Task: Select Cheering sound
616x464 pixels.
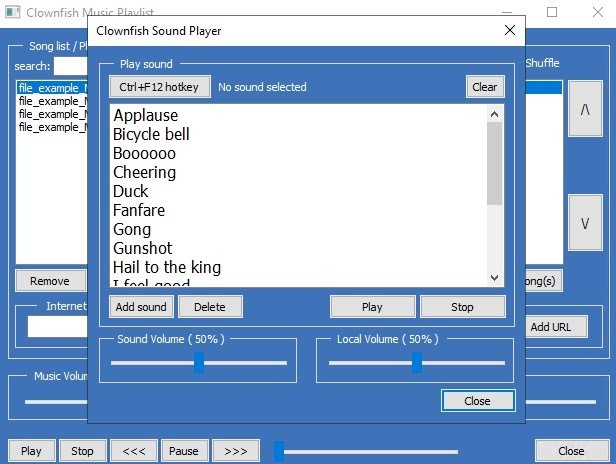Action: [300, 172]
